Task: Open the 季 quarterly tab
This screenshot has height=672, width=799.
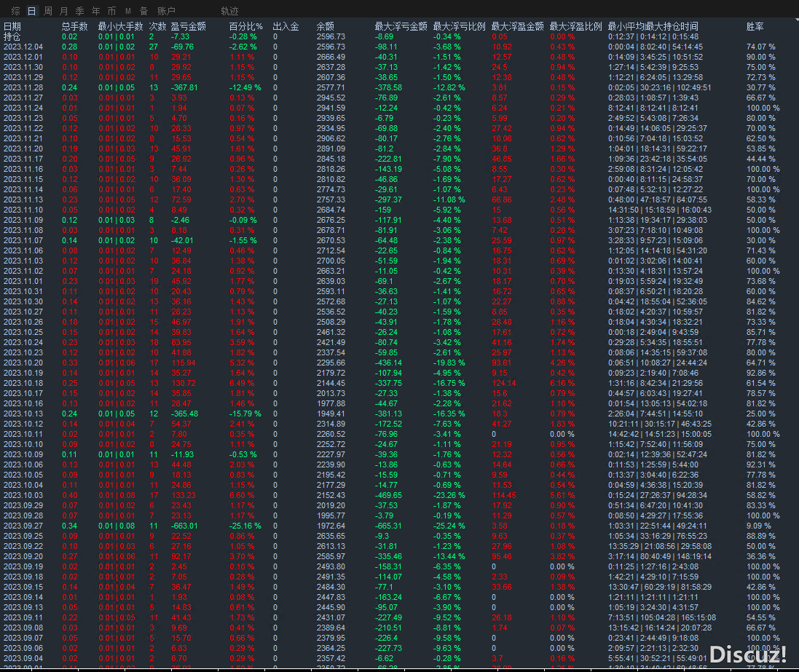Action: (x=80, y=11)
